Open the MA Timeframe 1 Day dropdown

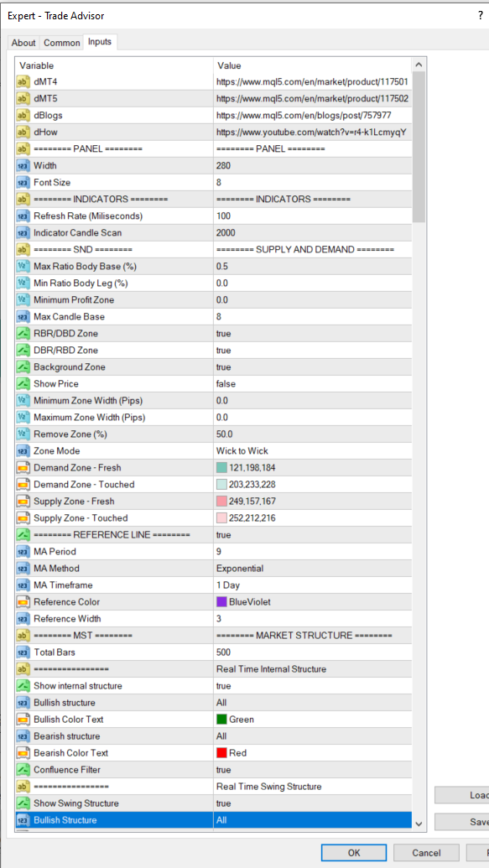pyautogui.click(x=312, y=585)
